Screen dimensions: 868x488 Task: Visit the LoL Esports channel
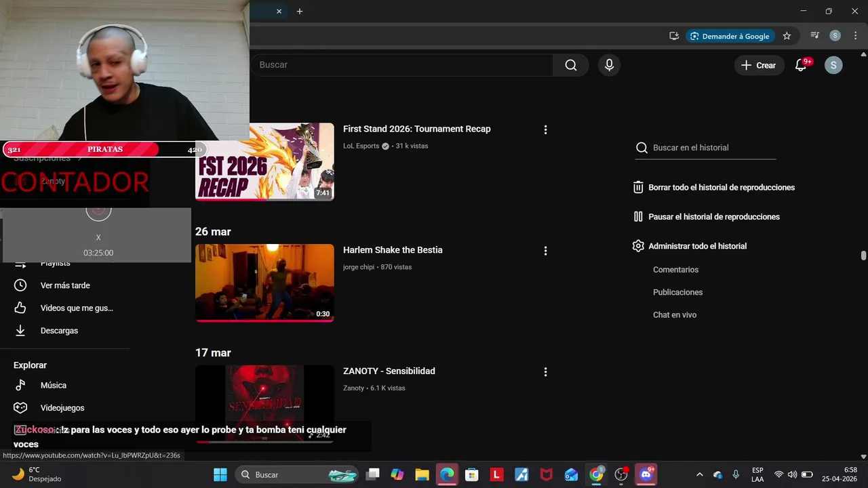coord(361,146)
